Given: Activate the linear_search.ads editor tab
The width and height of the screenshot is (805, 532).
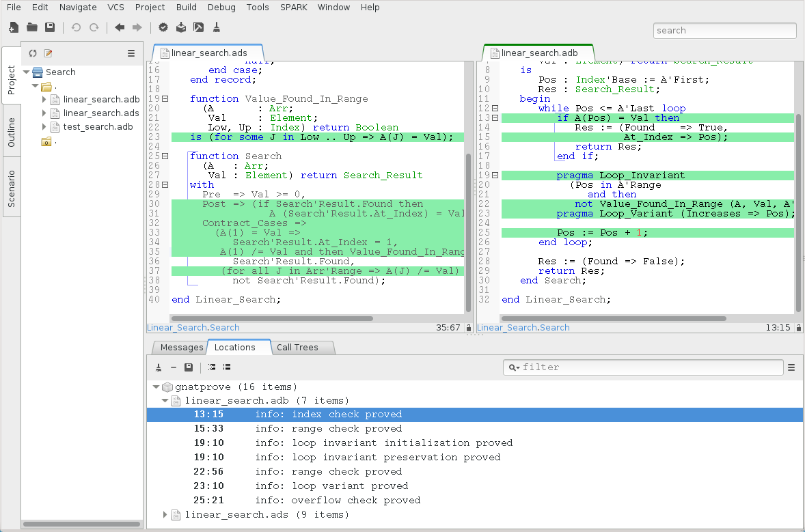Looking at the screenshot, I should 209,53.
